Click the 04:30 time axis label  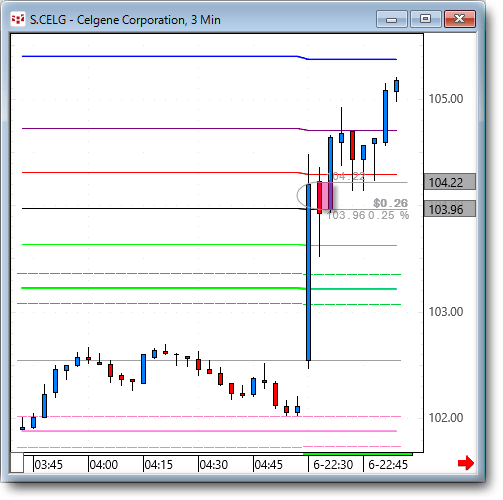(x=214, y=465)
